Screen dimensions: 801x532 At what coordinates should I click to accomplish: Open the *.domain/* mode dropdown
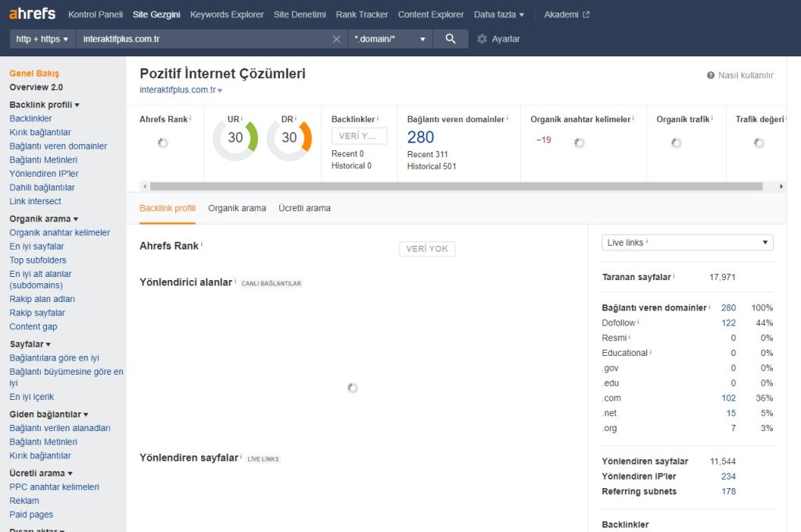coord(390,39)
